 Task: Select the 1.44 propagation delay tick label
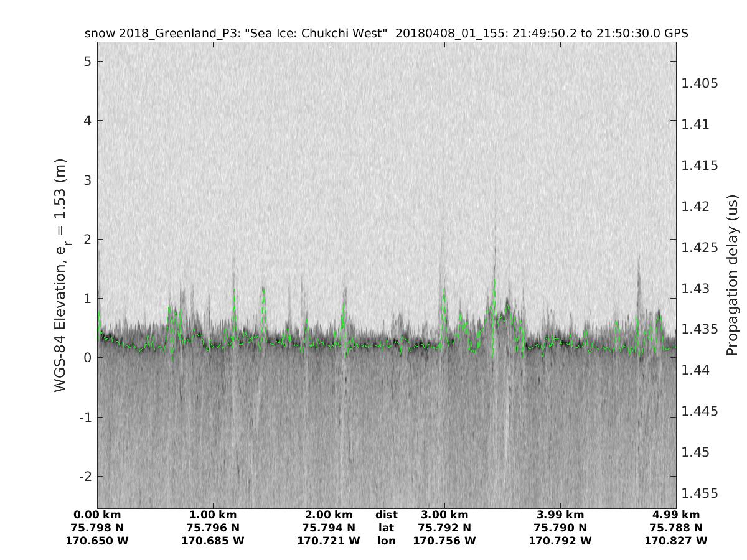point(697,370)
